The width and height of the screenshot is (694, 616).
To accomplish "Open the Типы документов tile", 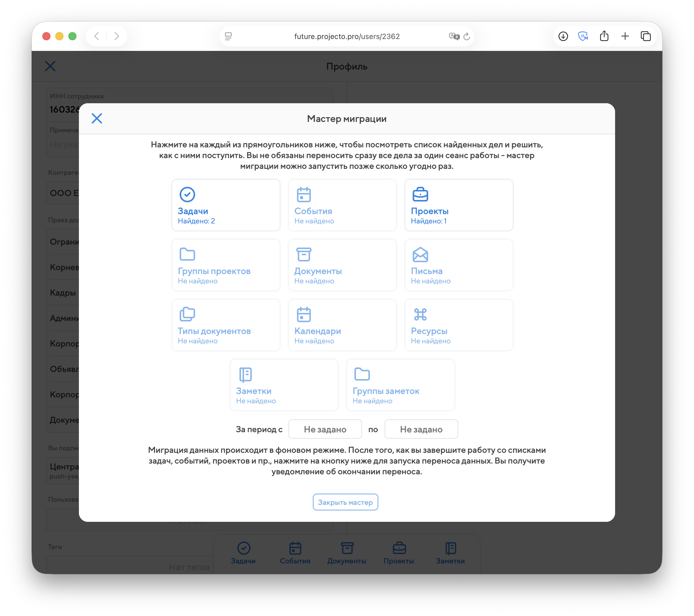I will pyautogui.click(x=226, y=325).
